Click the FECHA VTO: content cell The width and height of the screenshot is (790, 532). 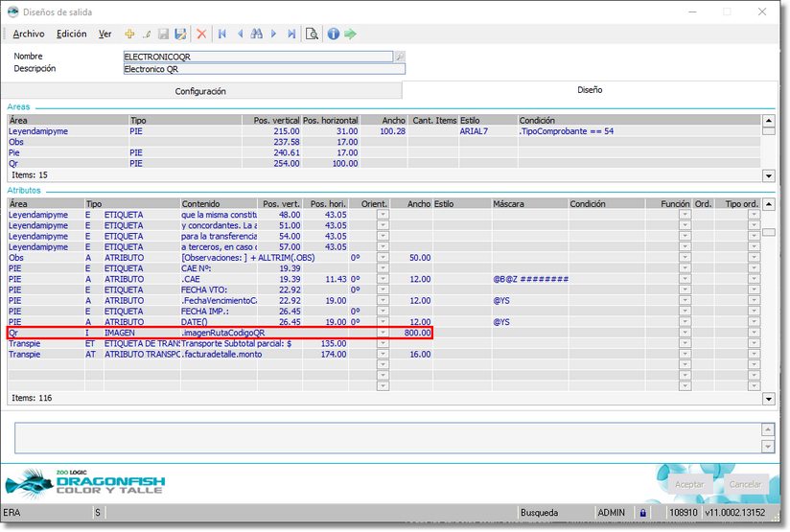219,289
